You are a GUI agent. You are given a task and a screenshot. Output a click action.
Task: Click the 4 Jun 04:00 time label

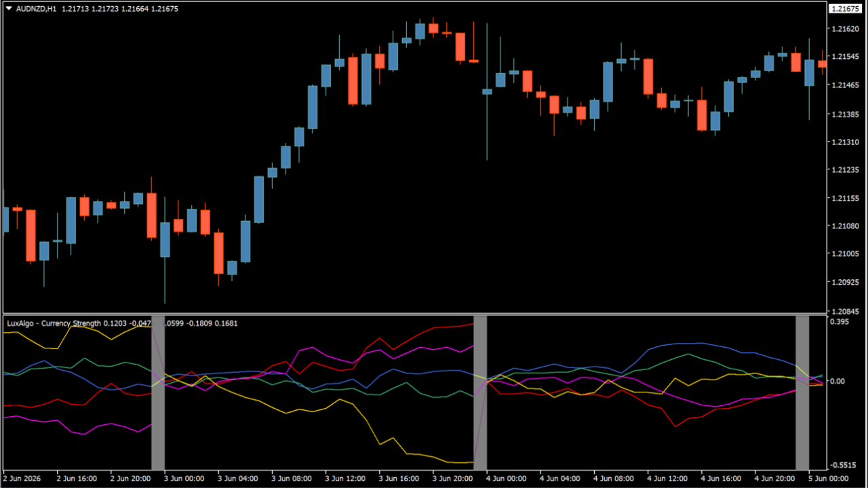560,479
